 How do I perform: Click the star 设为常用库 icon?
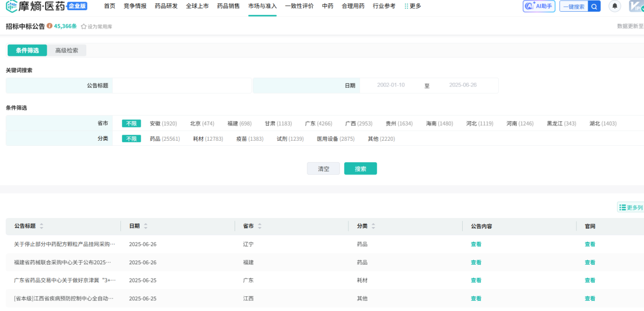84,26
